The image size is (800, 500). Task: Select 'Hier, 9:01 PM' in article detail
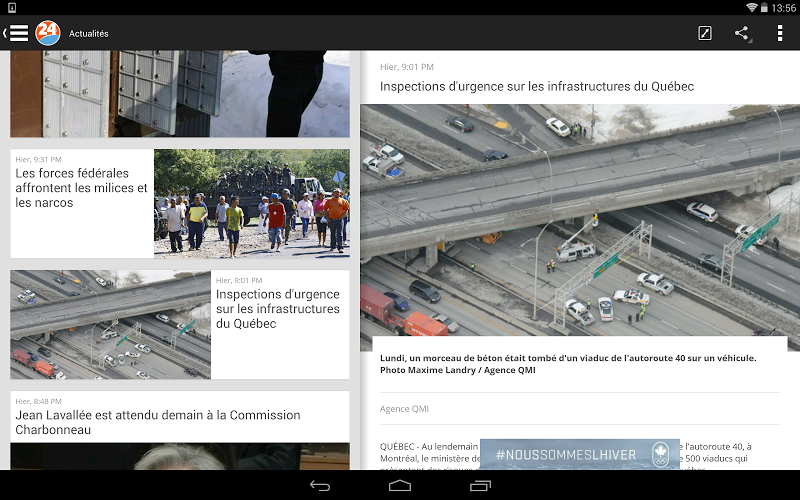point(407,67)
